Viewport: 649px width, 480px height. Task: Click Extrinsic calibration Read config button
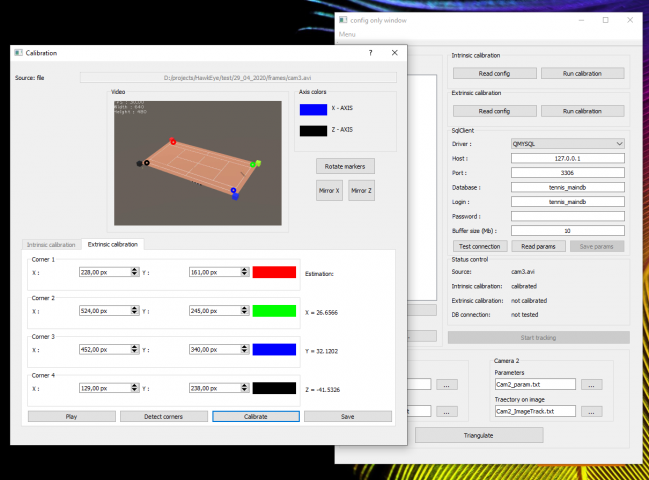coord(495,111)
